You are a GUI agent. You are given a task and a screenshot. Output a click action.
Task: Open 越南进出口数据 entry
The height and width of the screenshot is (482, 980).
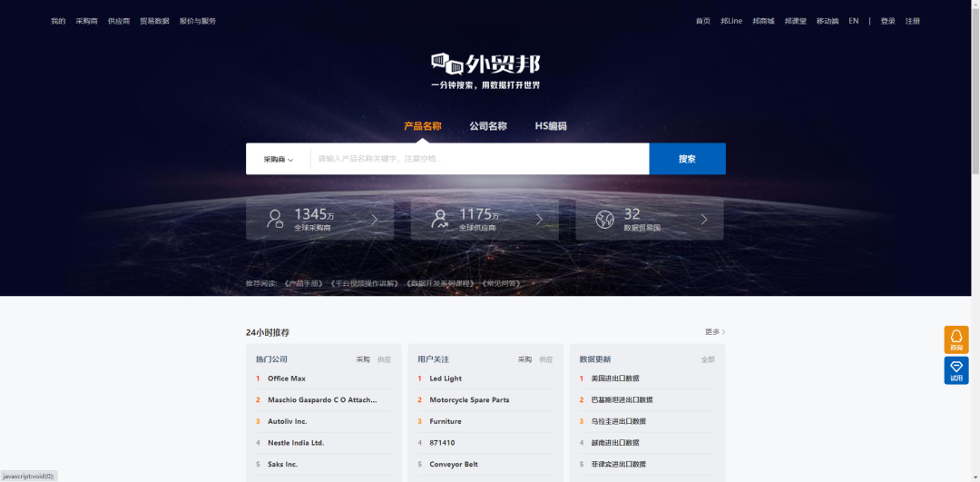(615, 443)
